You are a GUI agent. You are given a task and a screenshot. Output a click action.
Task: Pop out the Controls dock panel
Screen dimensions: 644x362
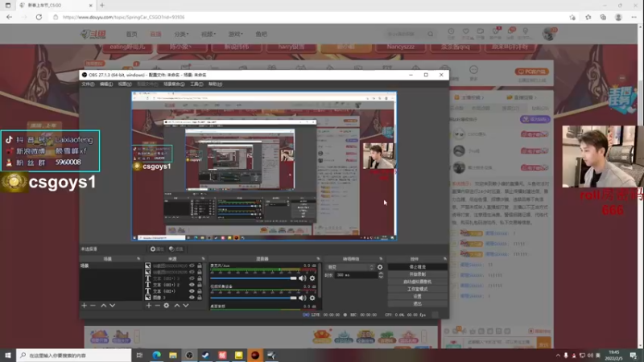(445, 259)
